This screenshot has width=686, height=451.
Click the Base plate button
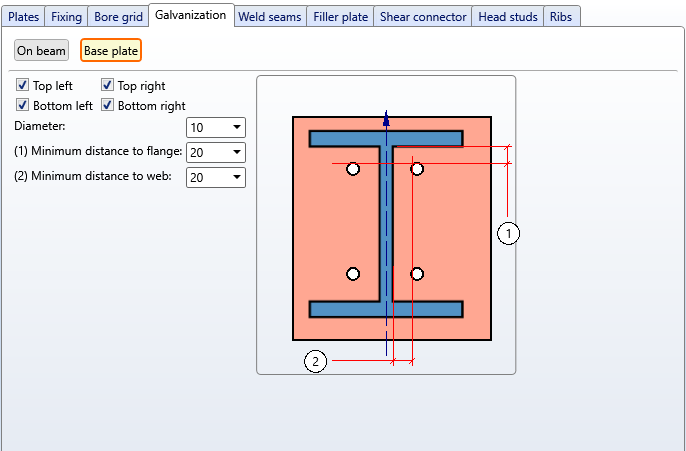click(x=111, y=50)
